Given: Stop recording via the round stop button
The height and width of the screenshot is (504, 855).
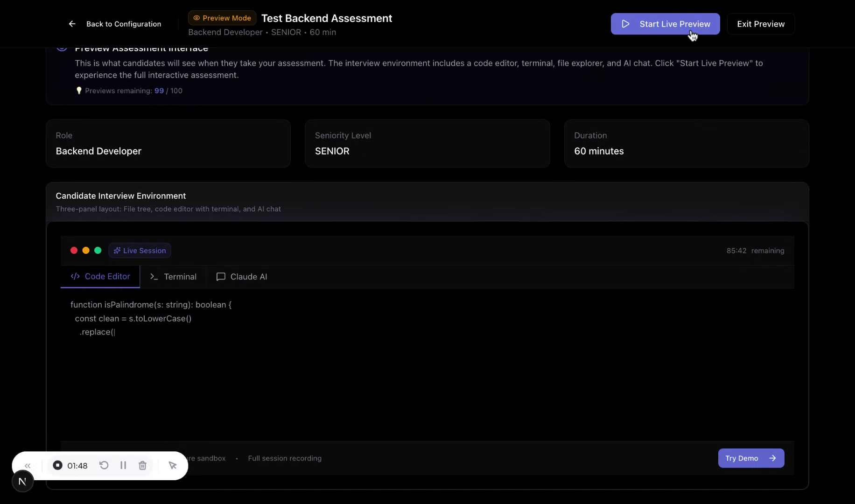Looking at the screenshot, I should pos(57,465).
